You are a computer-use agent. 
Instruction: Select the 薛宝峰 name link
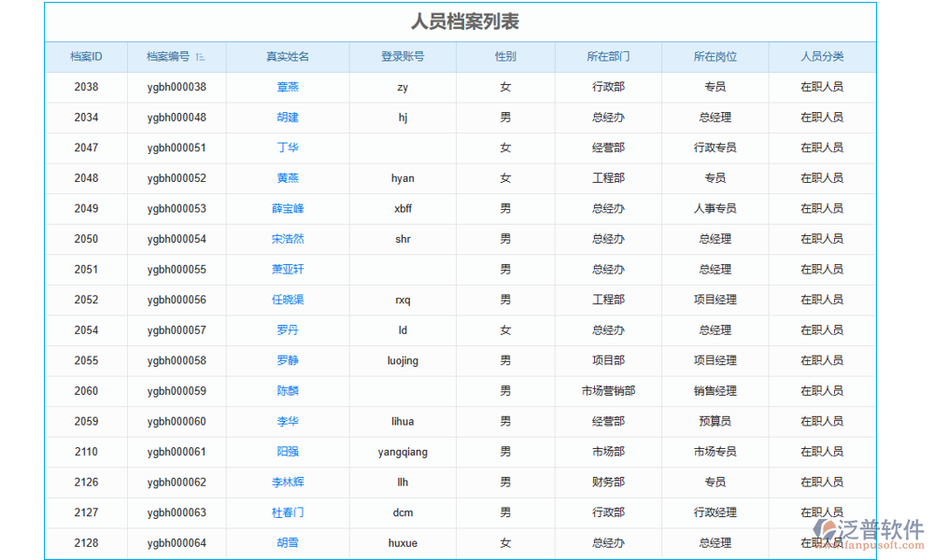point(287,208)
